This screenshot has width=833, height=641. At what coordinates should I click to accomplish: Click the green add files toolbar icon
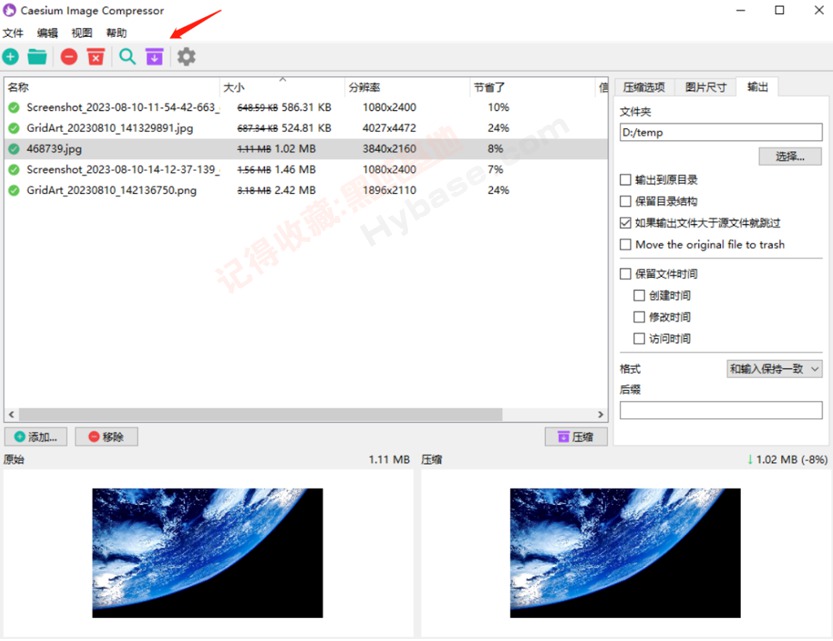(11, 56)
